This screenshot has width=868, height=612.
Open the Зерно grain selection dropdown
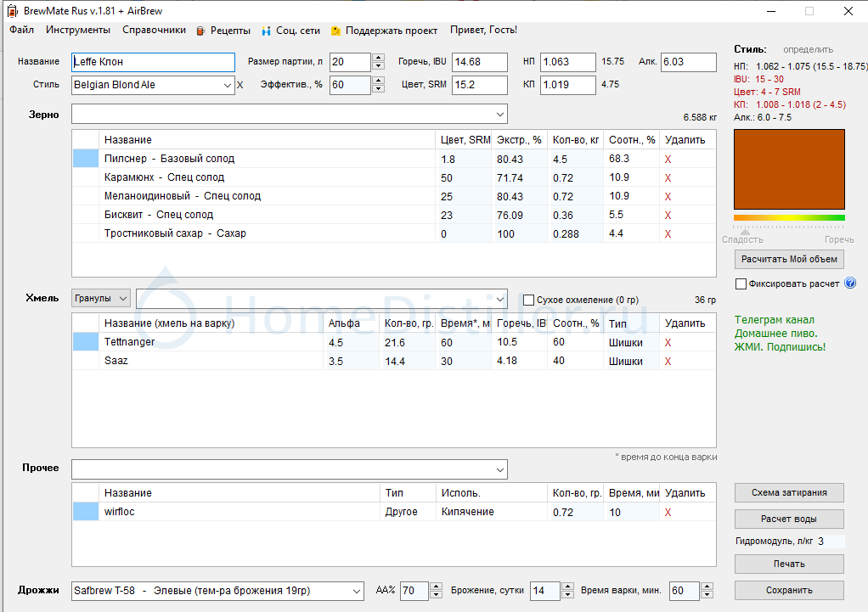point(500,115)
